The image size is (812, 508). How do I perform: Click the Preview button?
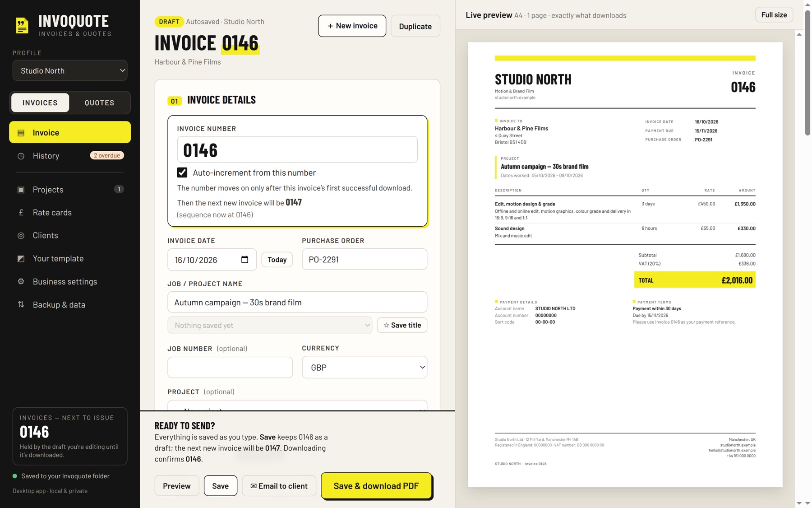click(177, 486)
